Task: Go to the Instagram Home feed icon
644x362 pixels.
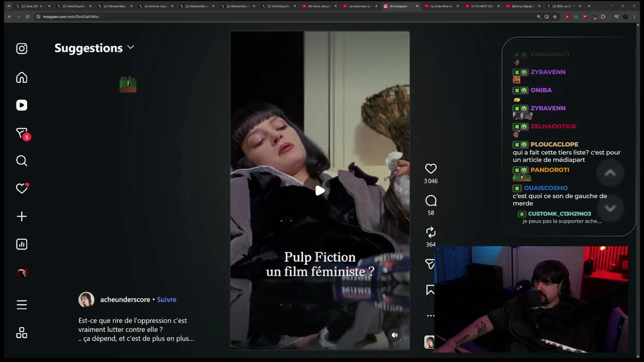Action: [22, 77]
